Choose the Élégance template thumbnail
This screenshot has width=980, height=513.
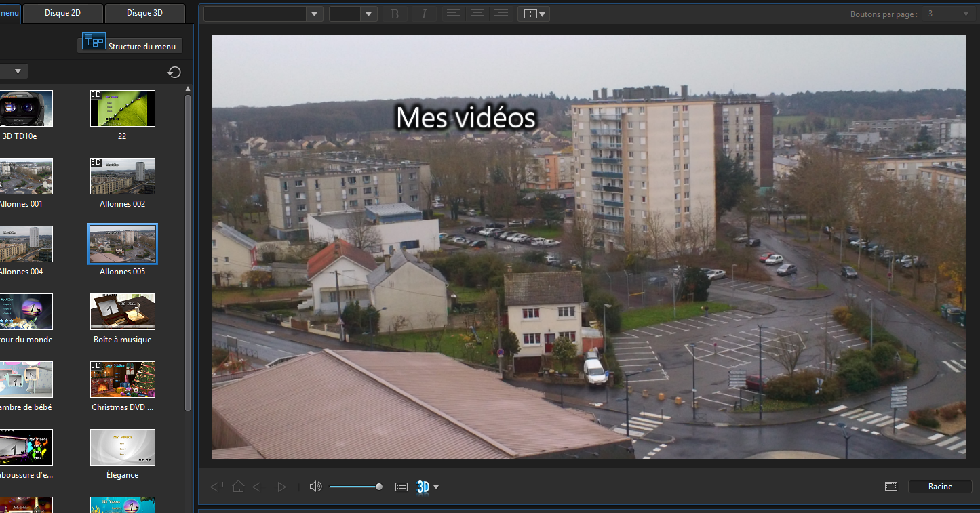coord(123,447)
